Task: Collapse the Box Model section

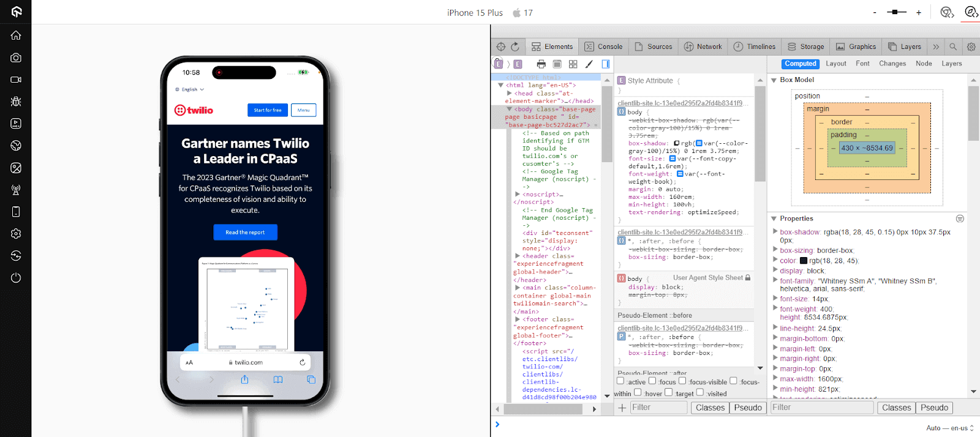Action: [774, 80]
